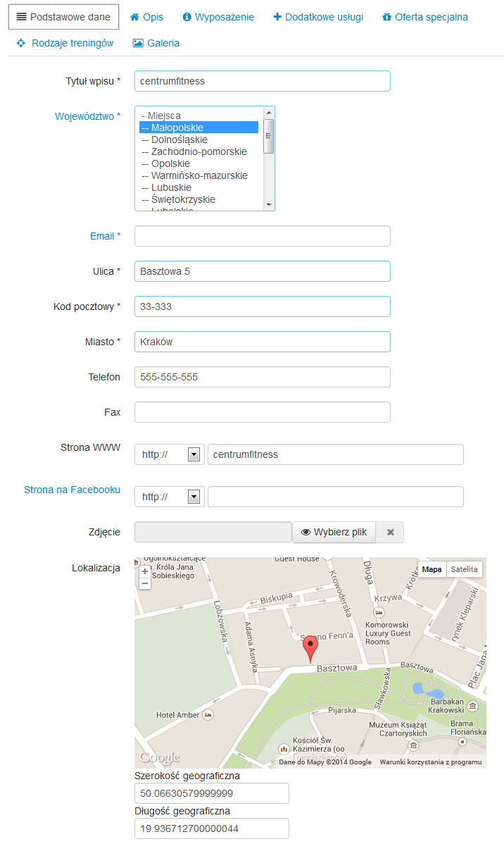Viewport: 504px width, 844px height.
Task: Click the Barbakan Krakowski museum map icon
Action: (472, 706)
